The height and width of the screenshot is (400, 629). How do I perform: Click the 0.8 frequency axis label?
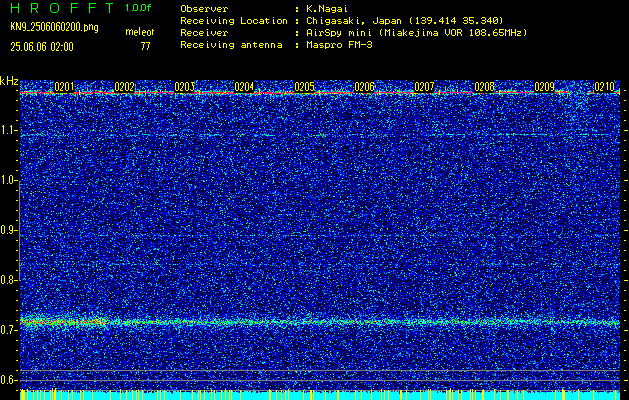(9, 280)
